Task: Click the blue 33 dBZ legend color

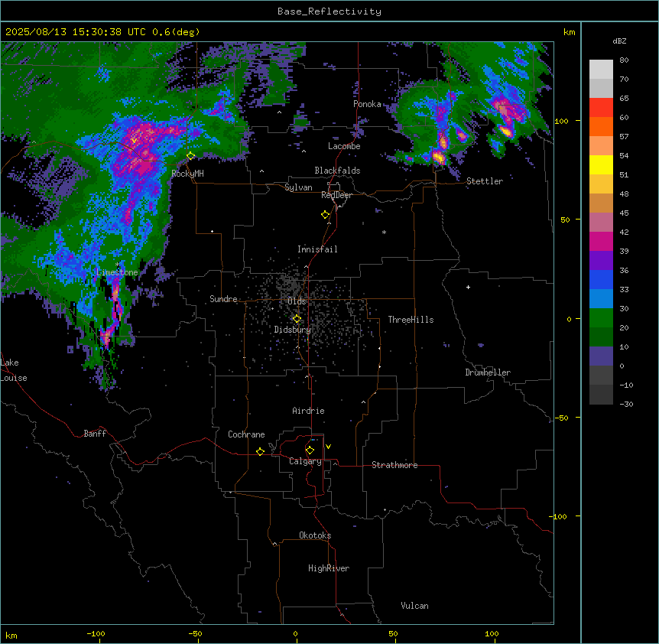Action: click(601, 279)
